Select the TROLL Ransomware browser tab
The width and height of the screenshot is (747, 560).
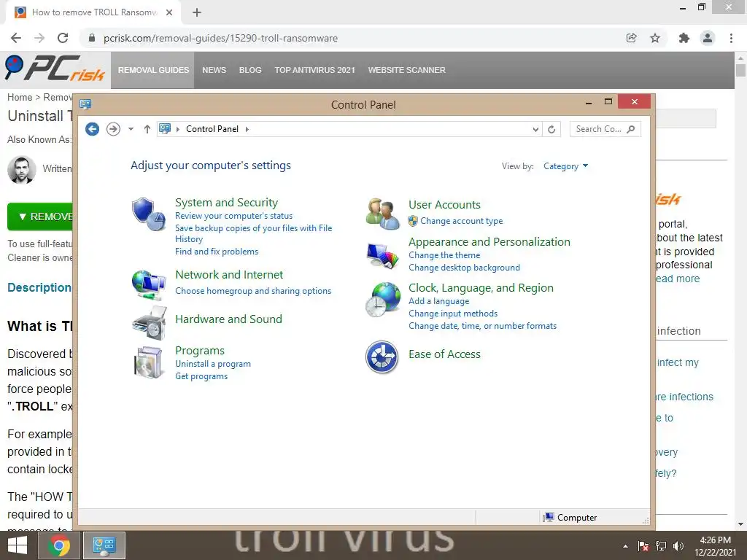pos(94,12)
